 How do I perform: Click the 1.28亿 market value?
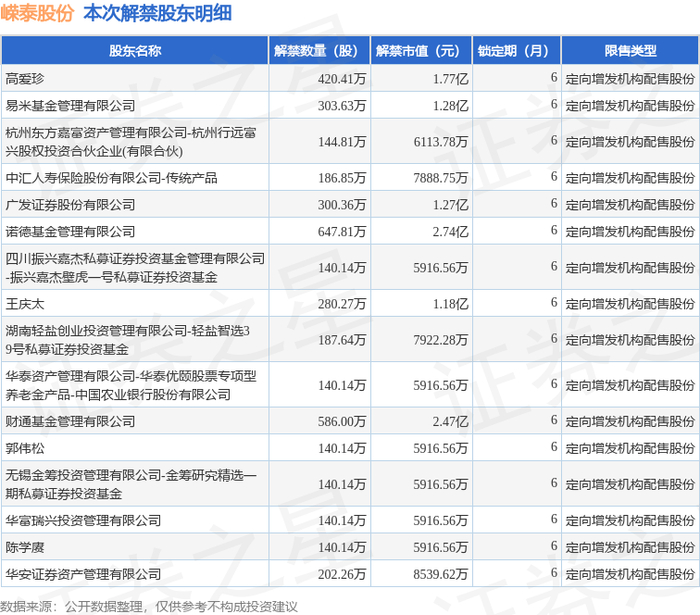pyautogui.click(x=450, y=106)
